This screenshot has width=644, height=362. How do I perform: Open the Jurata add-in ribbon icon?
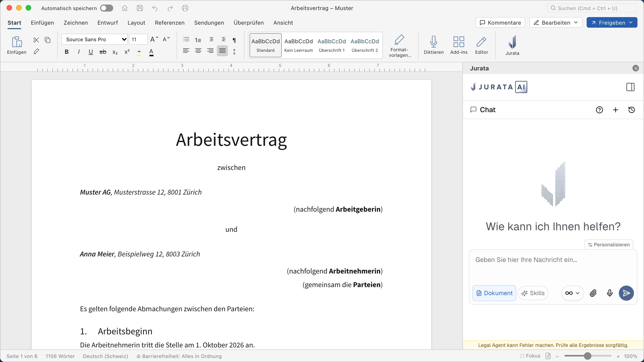point(512,45)
